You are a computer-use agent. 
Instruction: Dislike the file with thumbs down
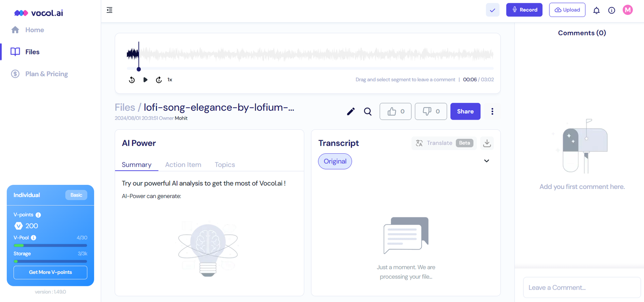[x=431, y=112]
